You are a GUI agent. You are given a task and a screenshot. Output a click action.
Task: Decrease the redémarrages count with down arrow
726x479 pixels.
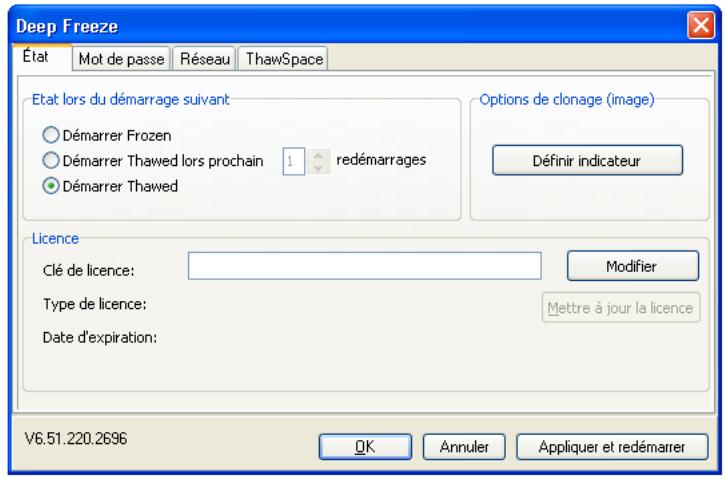click(x=318, y=168)
